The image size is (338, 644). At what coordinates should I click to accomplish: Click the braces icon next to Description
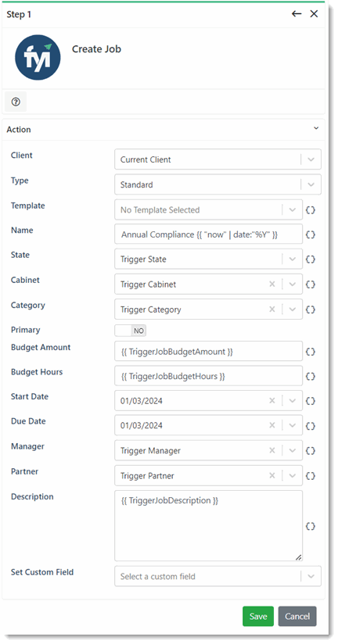(311, 526)
